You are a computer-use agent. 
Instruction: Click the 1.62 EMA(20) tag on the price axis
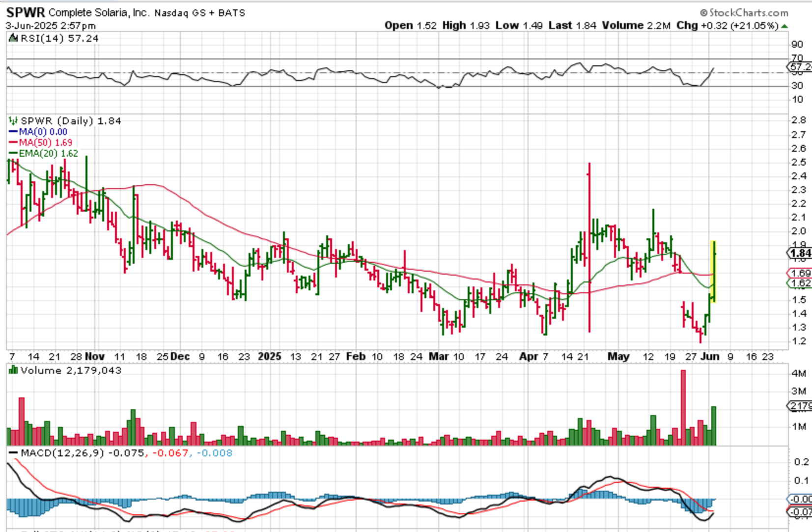(800, 283)
